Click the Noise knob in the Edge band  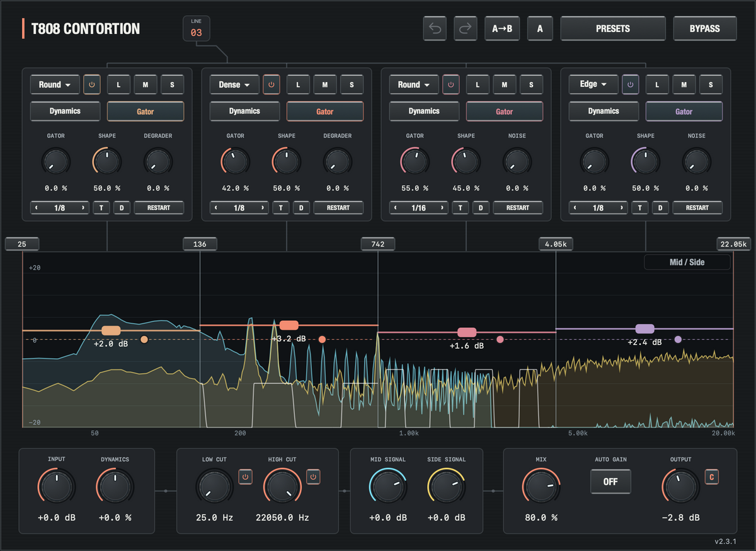pyautogui.click(x=697, y=162)
